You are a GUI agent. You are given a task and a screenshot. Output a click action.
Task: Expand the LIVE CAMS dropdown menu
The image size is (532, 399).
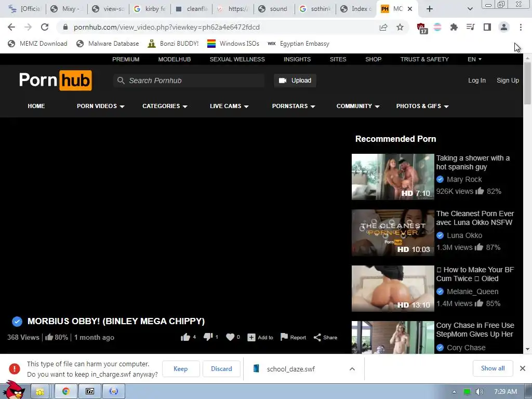pos(229,106)
